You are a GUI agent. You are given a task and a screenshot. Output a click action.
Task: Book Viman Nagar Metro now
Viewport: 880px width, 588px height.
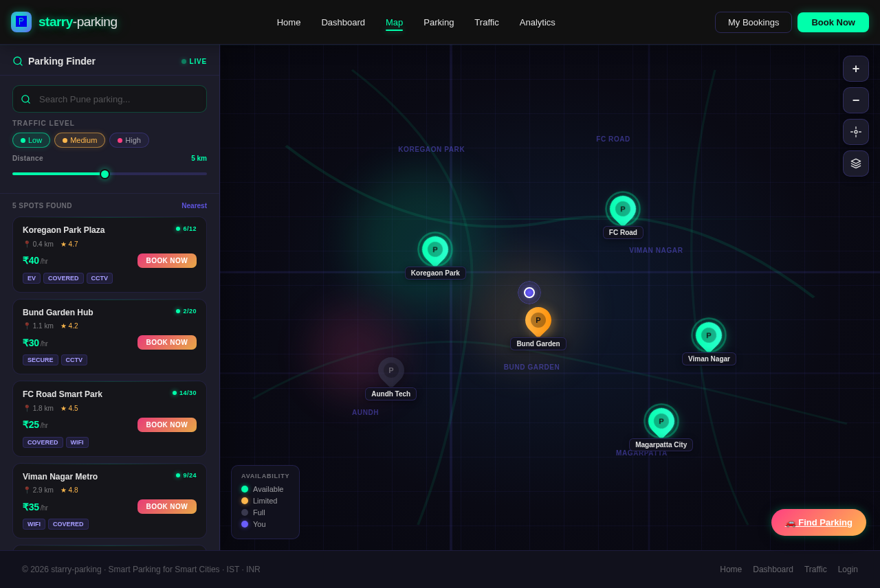click(x=167, y=507)
